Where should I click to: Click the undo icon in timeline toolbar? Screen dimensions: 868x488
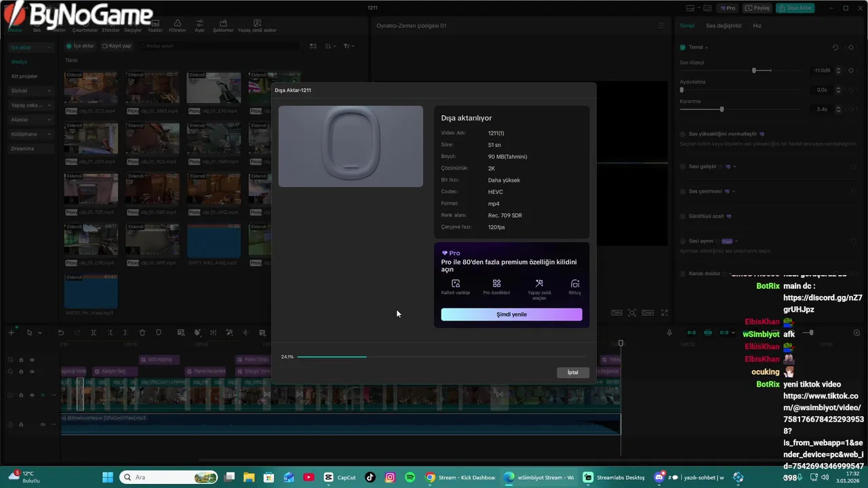(x=61, y=333)
